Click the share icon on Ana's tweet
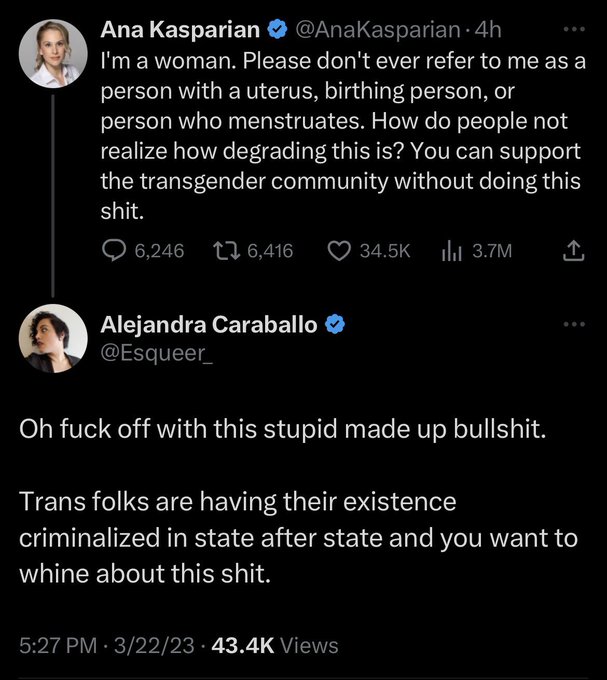The height and width of the screenshot is (680, 607). [x=573, y=251]
